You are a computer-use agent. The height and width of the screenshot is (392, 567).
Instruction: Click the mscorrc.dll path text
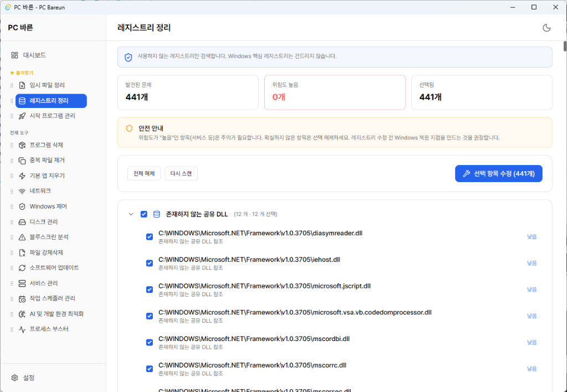click(252, 365)
